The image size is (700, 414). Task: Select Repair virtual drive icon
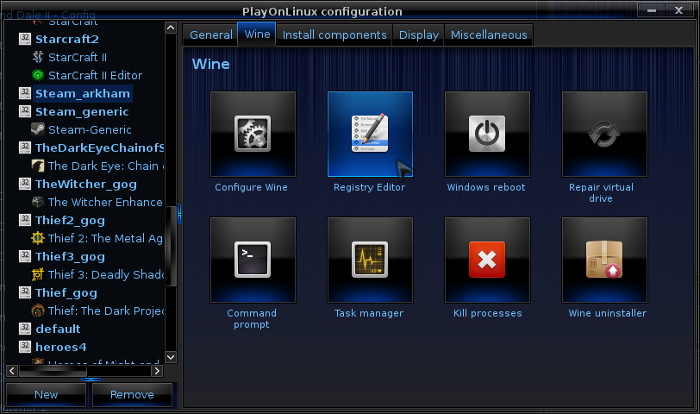click(x=604, y=134)
